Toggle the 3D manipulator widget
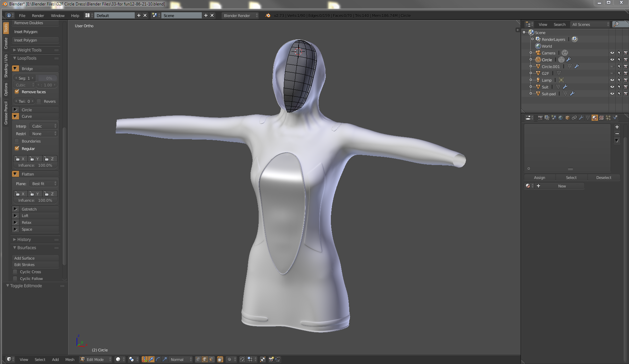This screenshot has width=629, height=364. [x=145, y=359]
